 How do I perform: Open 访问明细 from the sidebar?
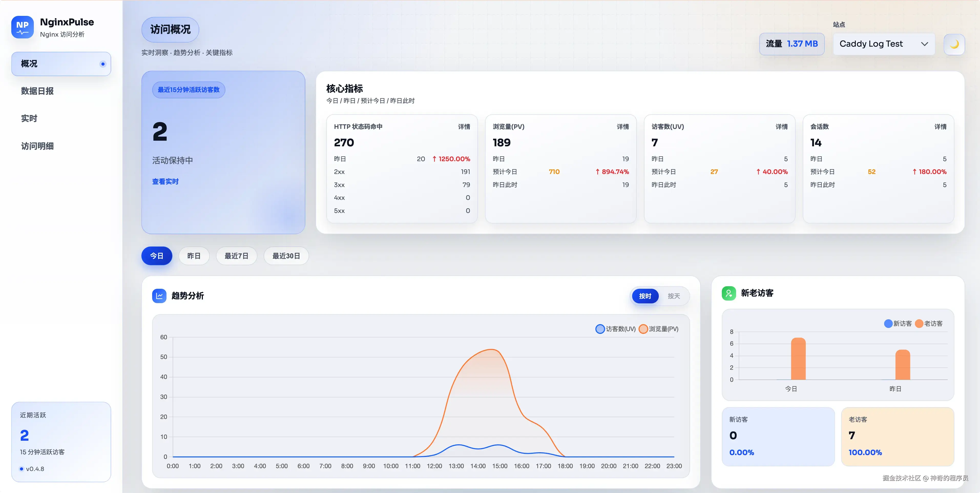point(37,146)
